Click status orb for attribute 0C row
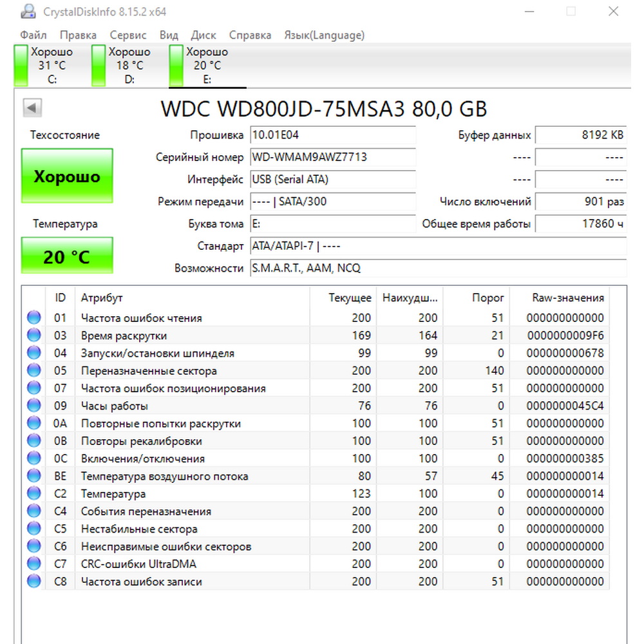644x644 pixels. 34,458
